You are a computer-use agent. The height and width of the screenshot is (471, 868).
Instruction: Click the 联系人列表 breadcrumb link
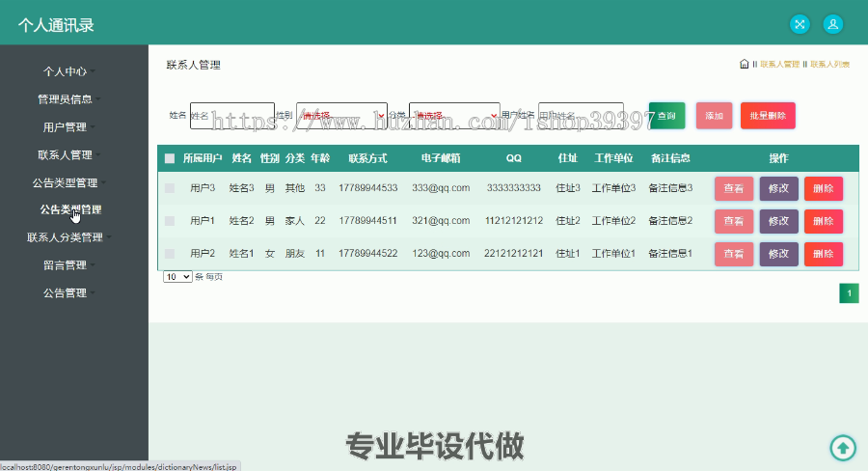829,65
